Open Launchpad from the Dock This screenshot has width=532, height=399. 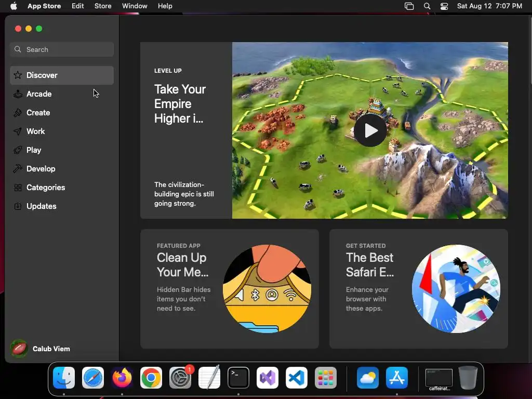tap(326, 378)
